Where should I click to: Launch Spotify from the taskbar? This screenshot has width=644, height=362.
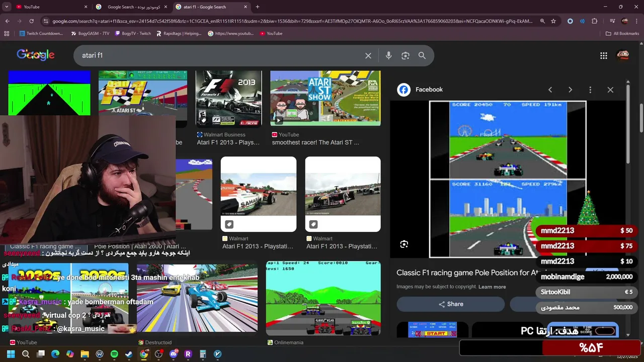[x=114, y=354]
